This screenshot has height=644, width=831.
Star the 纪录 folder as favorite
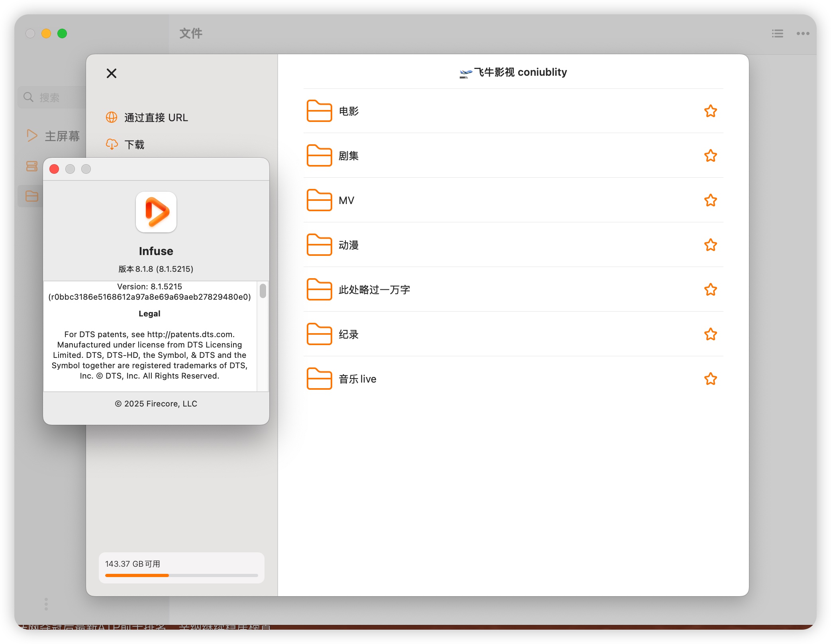click(710, 334)
